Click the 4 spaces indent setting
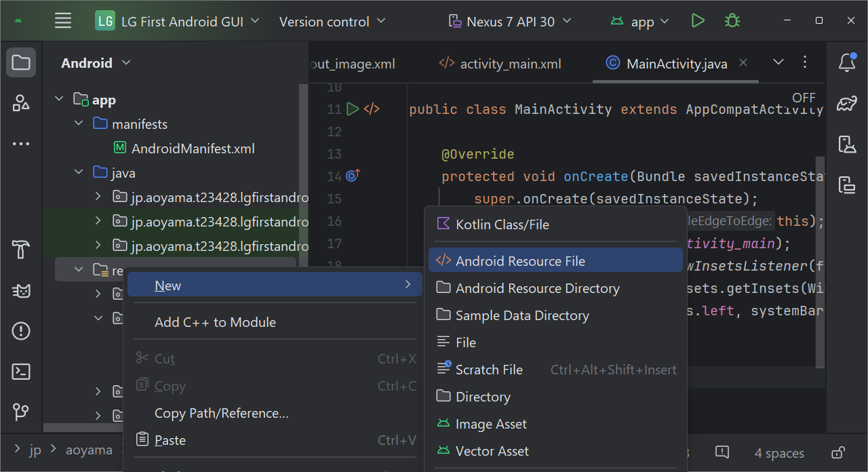The height and width of the screenshot is (472, 868). tap(779, 453)
